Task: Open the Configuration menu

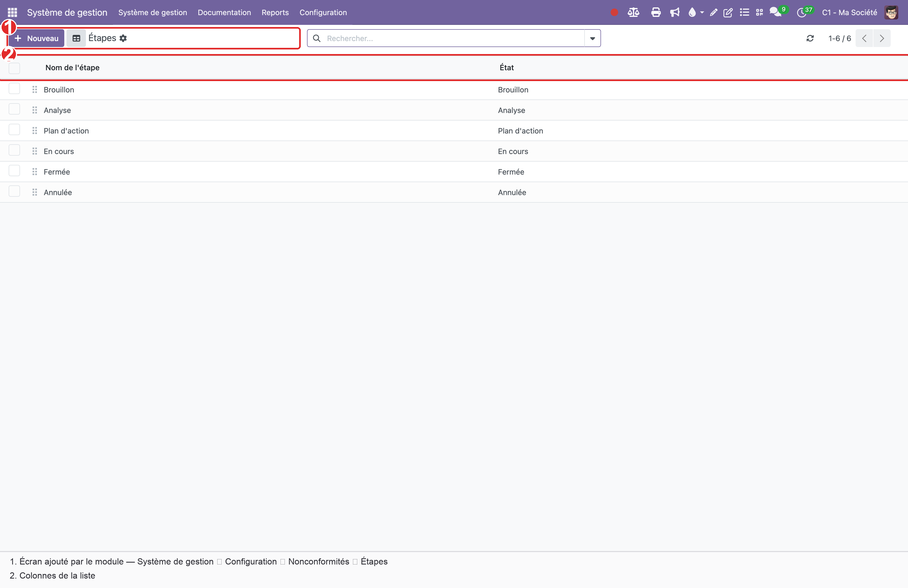Action: tap(323, 13)
